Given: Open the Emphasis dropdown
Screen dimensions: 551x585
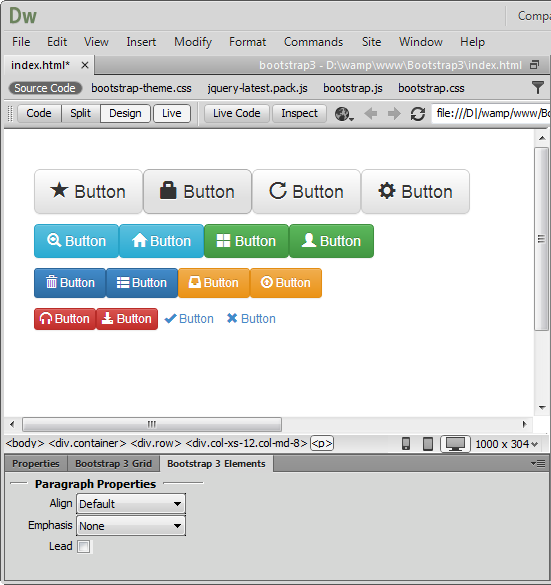Looking at the screenshot, I should tap(131, 526).
